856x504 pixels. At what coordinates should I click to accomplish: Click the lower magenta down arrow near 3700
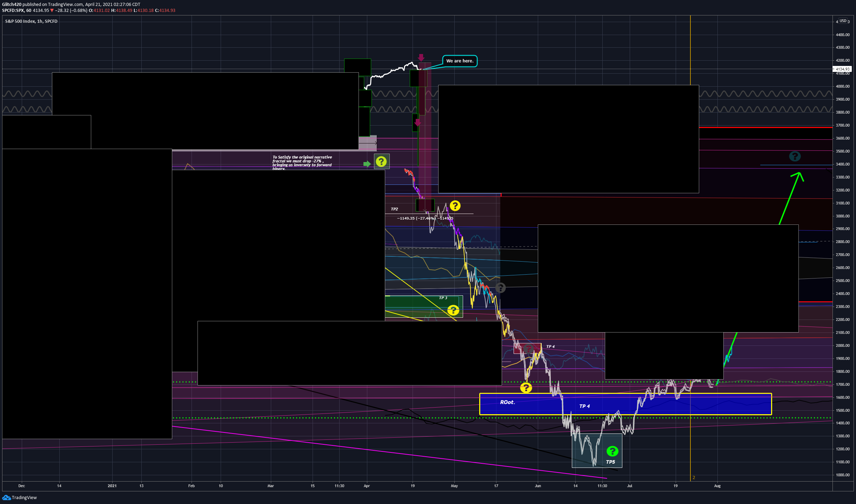point(417,122)
